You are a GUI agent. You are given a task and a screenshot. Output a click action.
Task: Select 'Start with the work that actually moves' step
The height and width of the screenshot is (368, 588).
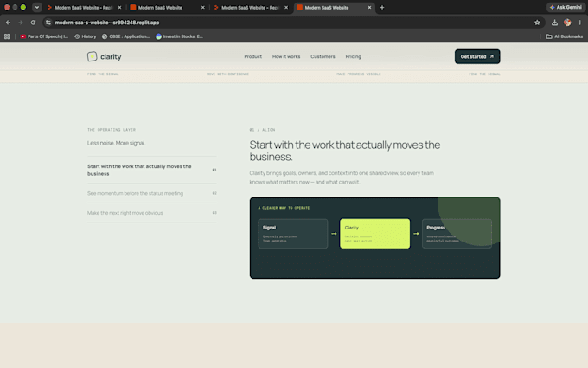tap(152, 170)
